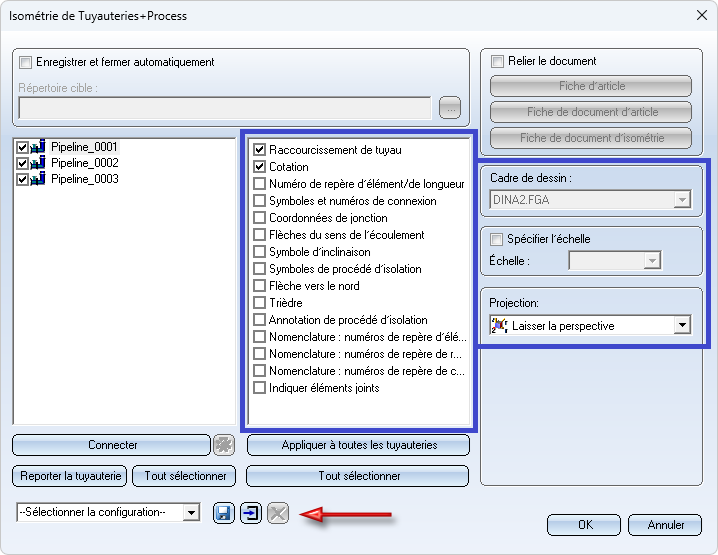Uncheck Pipeline_0002 in the list
The height and width of the screenshot is (555, 718).
(x=22, y=163)
